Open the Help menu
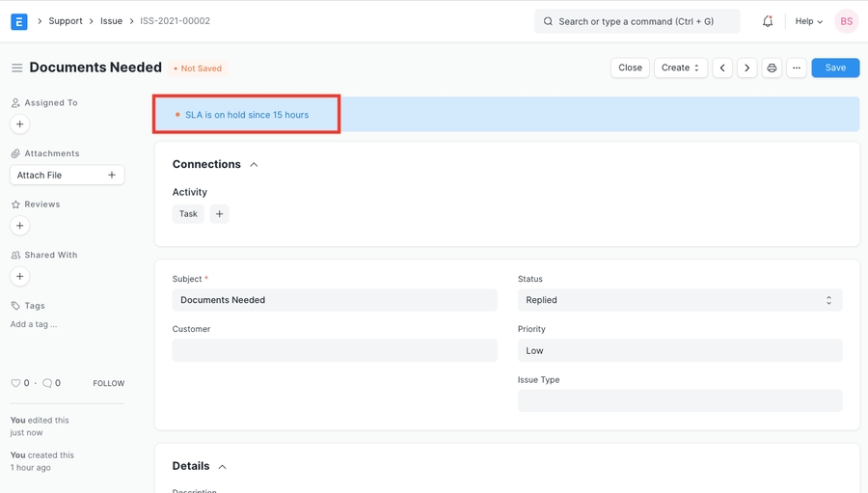The width and height of the screenshot is (868, 493). pos(808,21)
